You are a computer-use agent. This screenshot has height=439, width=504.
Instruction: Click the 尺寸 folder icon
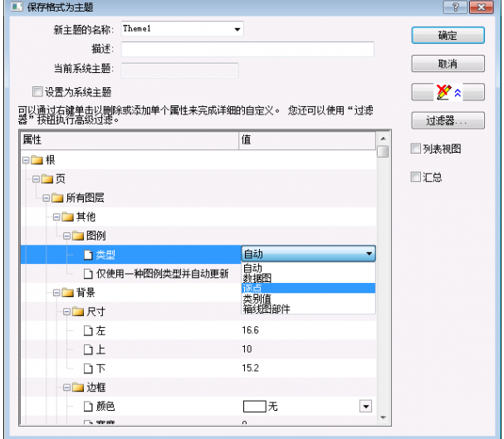(78, 311)
